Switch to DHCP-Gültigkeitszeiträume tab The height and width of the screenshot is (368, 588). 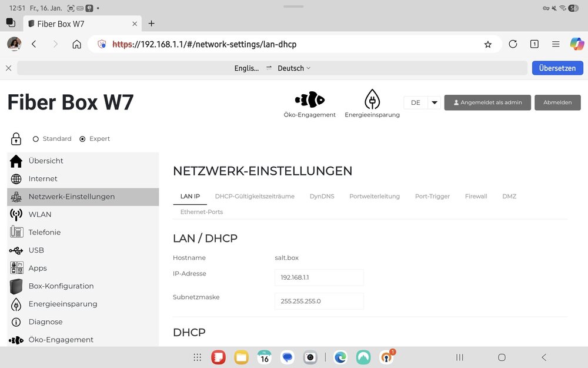[255, 197]
